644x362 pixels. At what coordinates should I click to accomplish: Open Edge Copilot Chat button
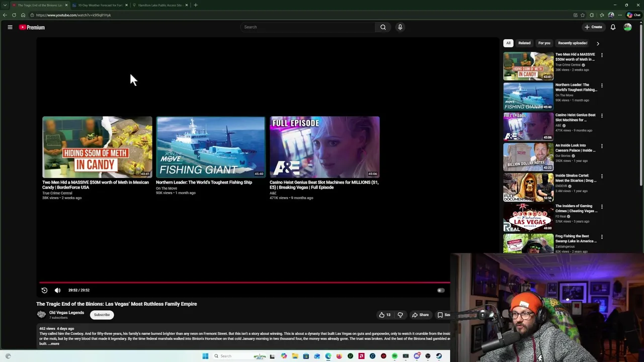(633, 15)
